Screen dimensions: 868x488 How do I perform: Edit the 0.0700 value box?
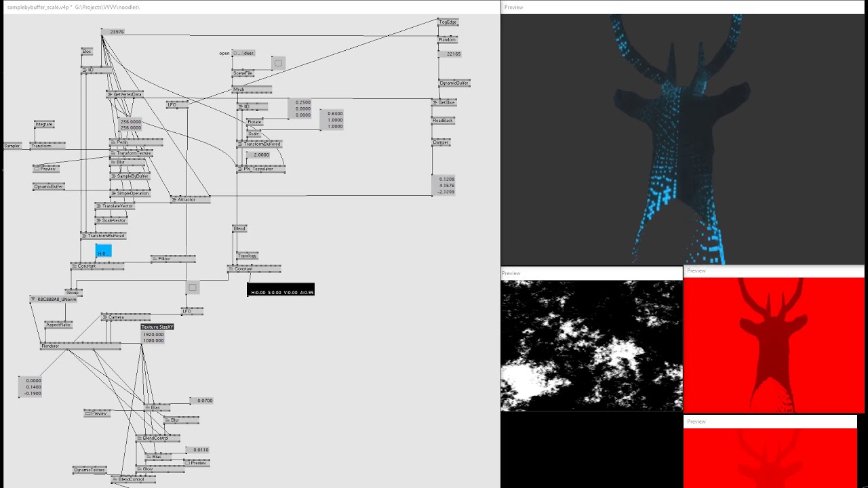pyautogui.click(x=201, y=401)
